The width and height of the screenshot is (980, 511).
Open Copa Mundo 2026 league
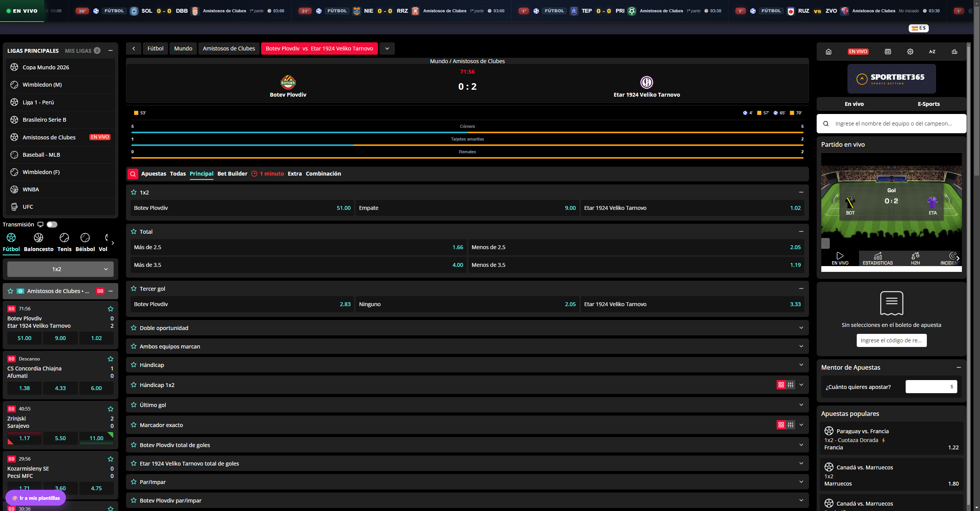pyautogui.click(x=60, y=67)
